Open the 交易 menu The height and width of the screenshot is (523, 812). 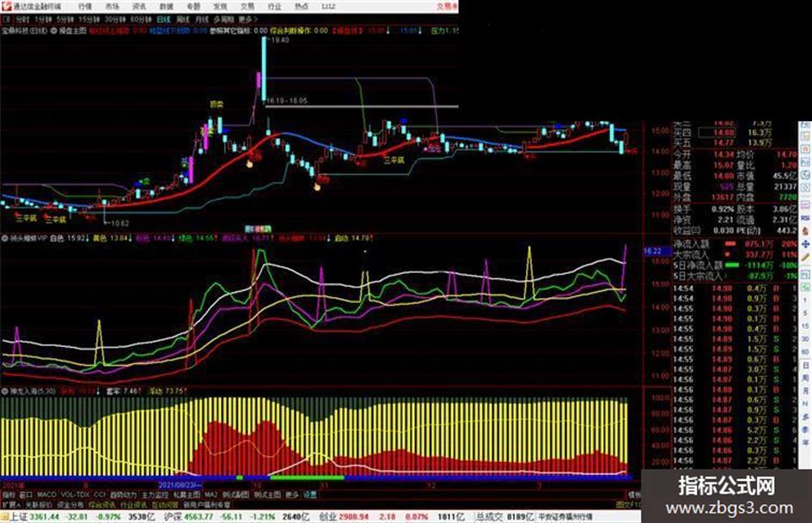click(x=247, y=7)
